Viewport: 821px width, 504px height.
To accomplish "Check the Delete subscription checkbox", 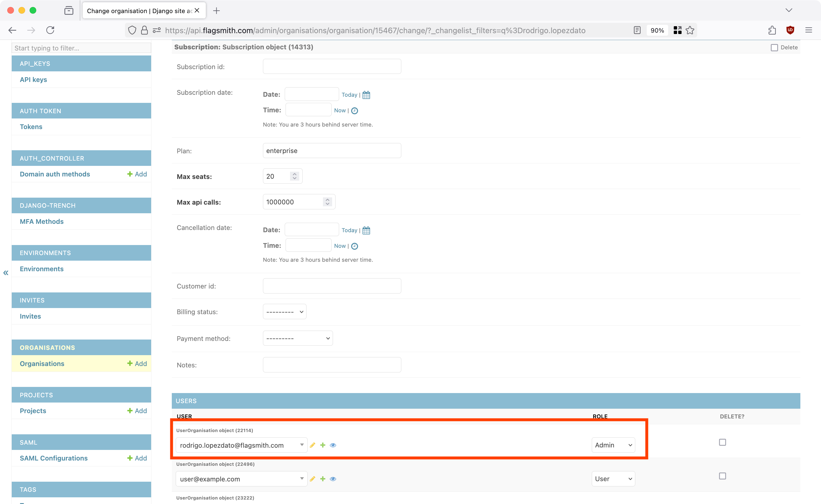I will pyautogui.click(x=774, y=47).
